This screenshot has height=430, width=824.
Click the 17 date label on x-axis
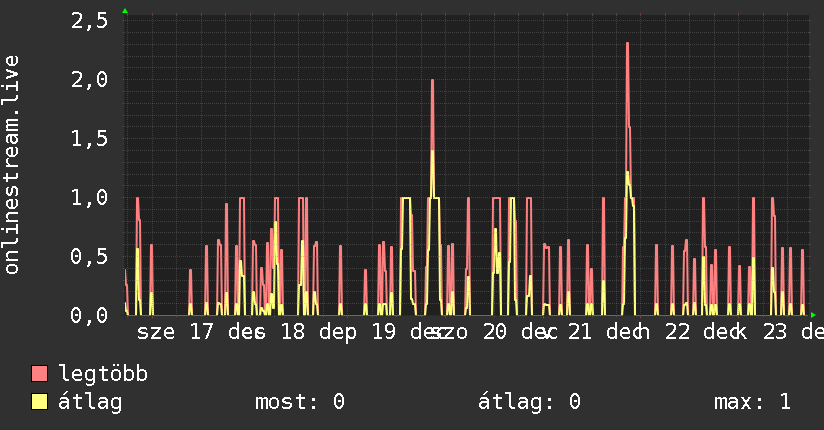[x=202, y=332]
